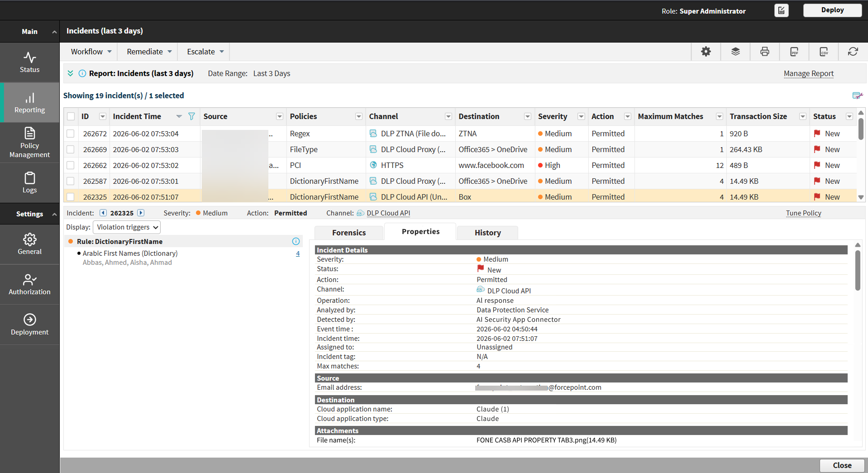This screenshot has width=868, height=473.
Task: Click the layers toolbar icon
Action: pos(735,52)
